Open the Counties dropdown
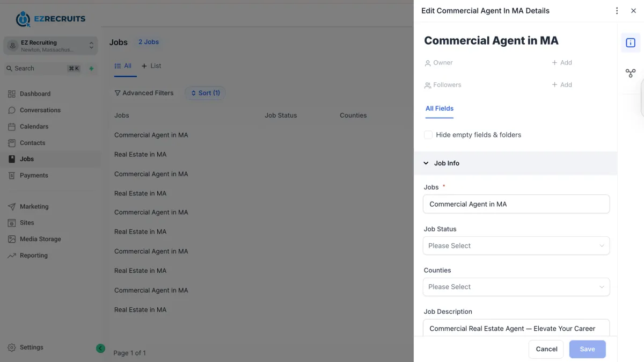The height and width of the screenshot is (362, 644). [516, 287]
